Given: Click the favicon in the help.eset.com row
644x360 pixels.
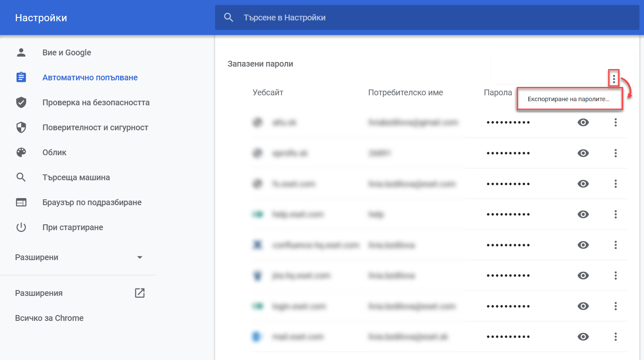Looking at the screenshot, I should (x=258, y=214).
